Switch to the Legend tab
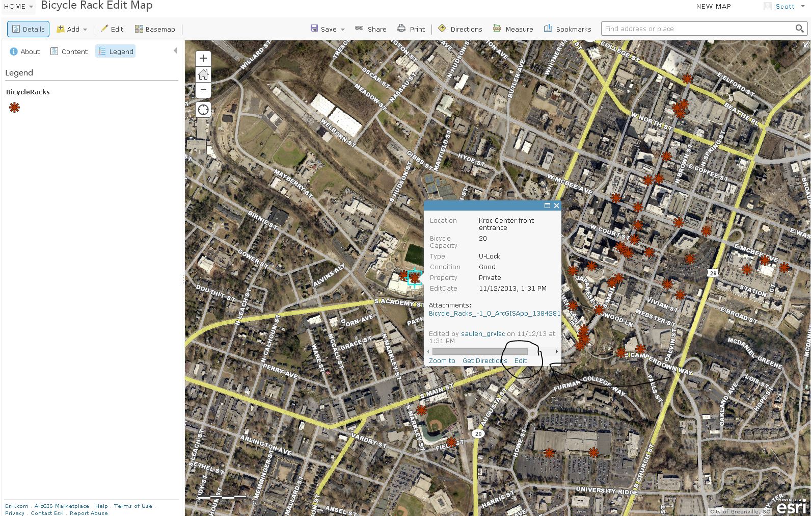This screenshot has width=812, height=516. [116, 51]
